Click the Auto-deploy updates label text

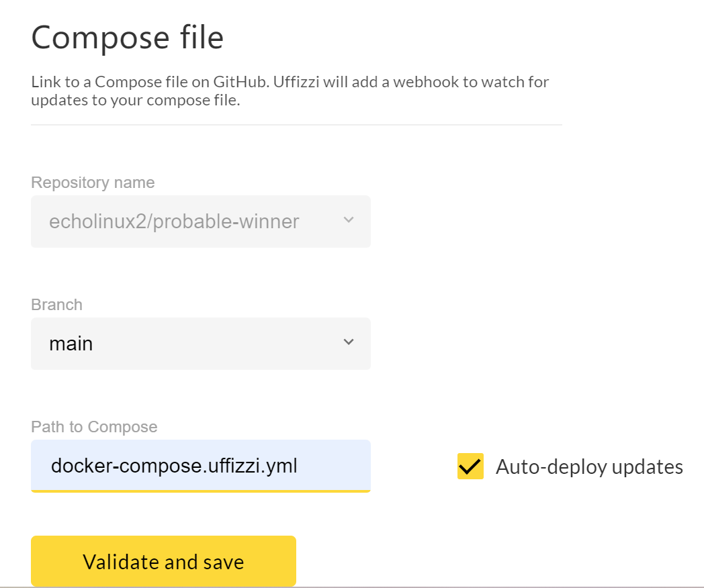(589, 467)
